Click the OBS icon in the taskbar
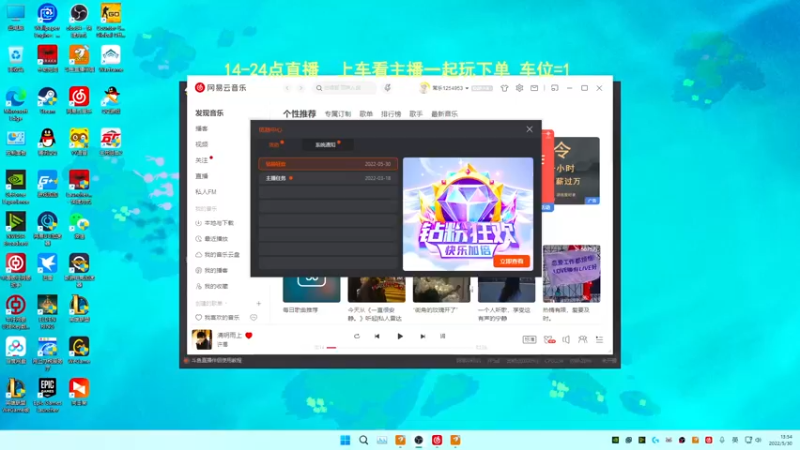The image size is (800, 450). point(418,440)
